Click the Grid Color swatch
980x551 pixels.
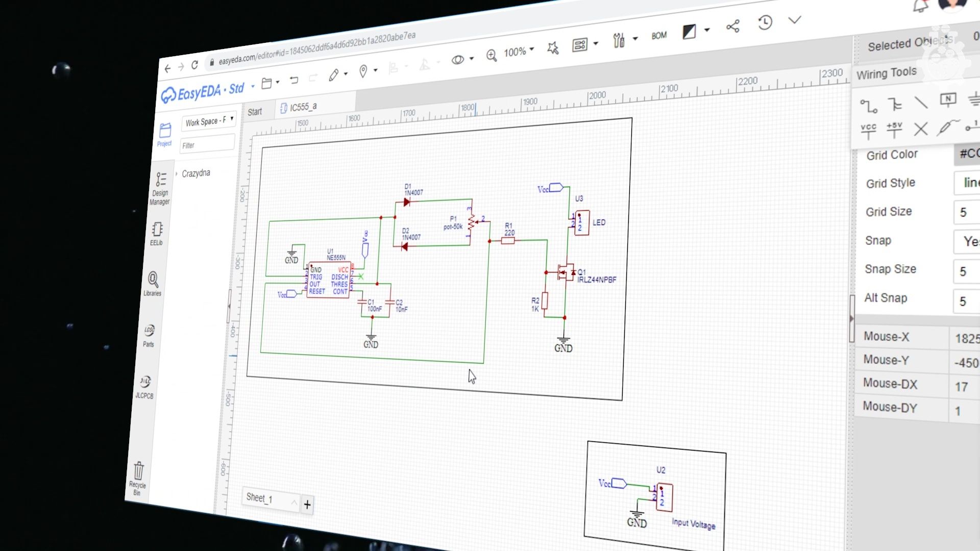968,153
